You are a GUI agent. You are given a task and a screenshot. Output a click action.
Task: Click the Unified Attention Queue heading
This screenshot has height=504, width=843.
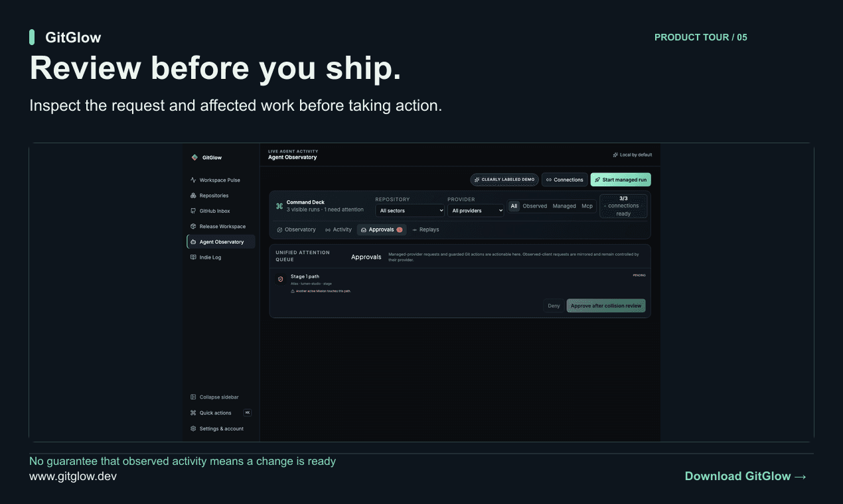tap(303, 256)
